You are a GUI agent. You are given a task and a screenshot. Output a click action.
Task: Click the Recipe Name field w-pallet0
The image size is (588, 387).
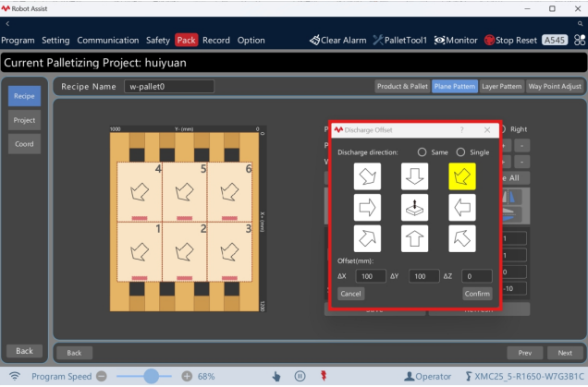[169, 86]
